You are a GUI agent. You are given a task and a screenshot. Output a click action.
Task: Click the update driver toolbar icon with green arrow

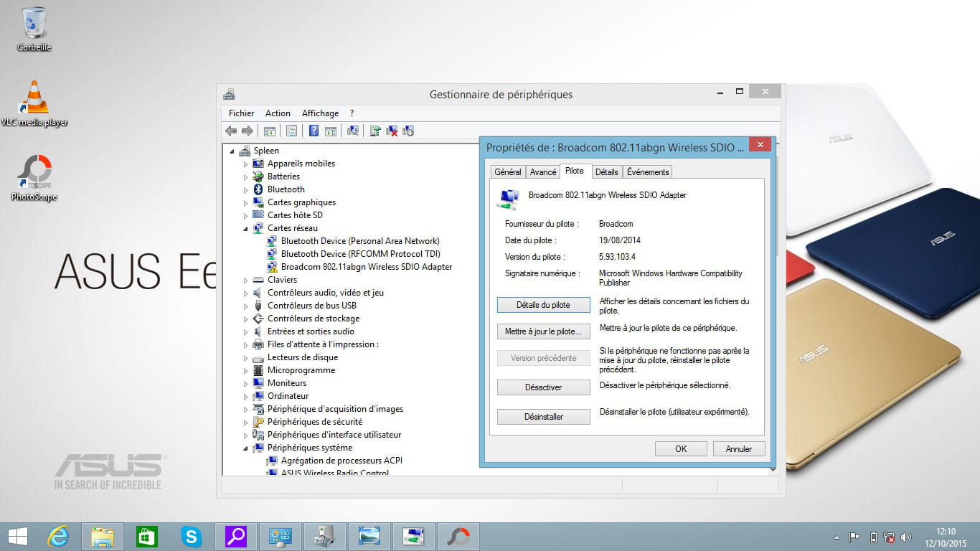pos(374,131)
